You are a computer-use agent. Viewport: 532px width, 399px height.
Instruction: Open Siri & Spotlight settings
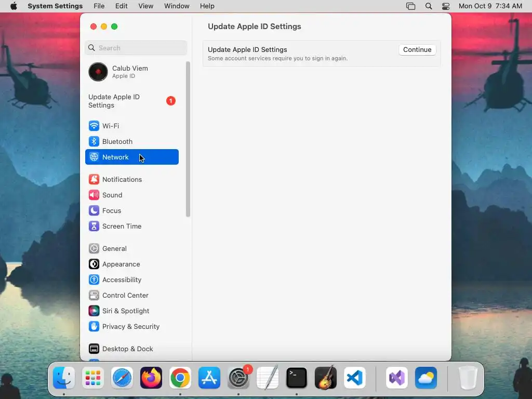tap(131, 311)
